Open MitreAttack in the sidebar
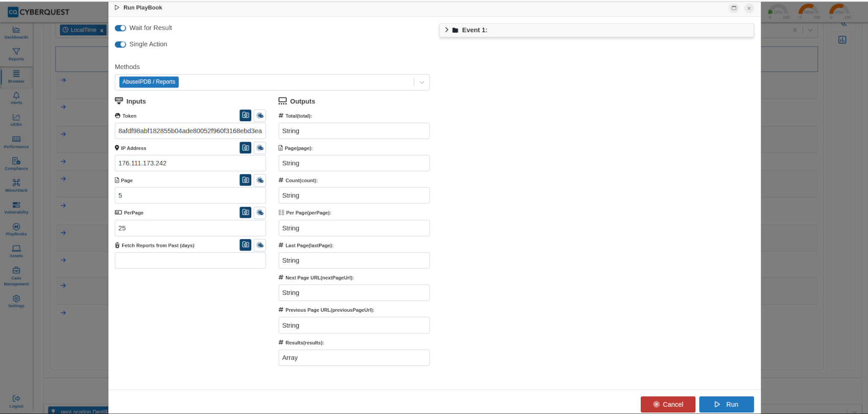 (16, 186)
